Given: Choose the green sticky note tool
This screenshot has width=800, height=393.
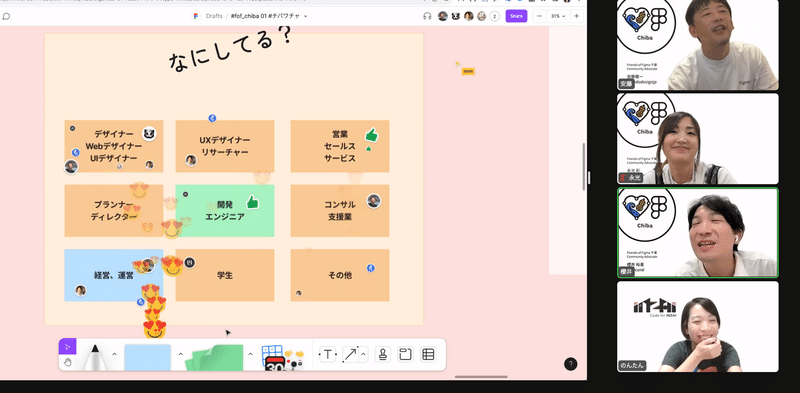Looking at the screenshot, I should point(214,357).
